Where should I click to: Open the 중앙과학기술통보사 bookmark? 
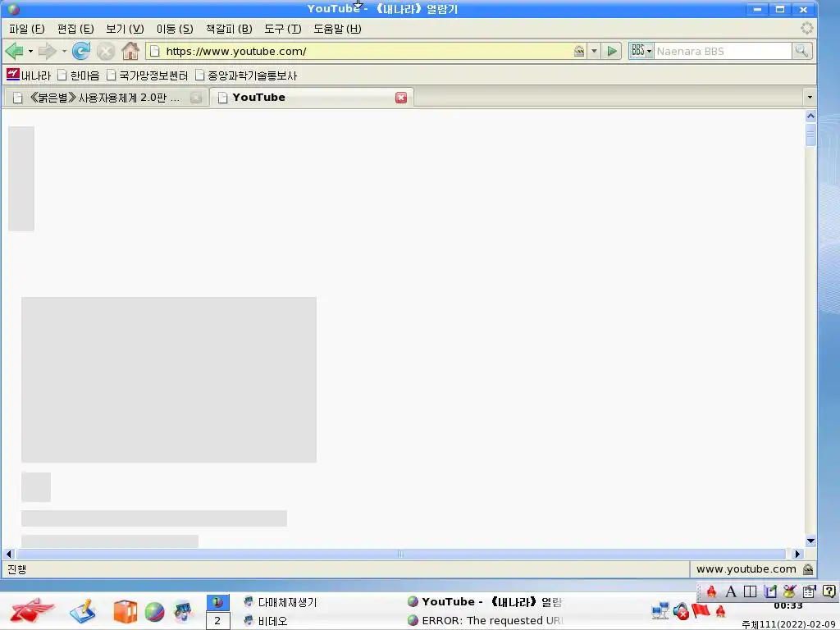click(246, 75)
